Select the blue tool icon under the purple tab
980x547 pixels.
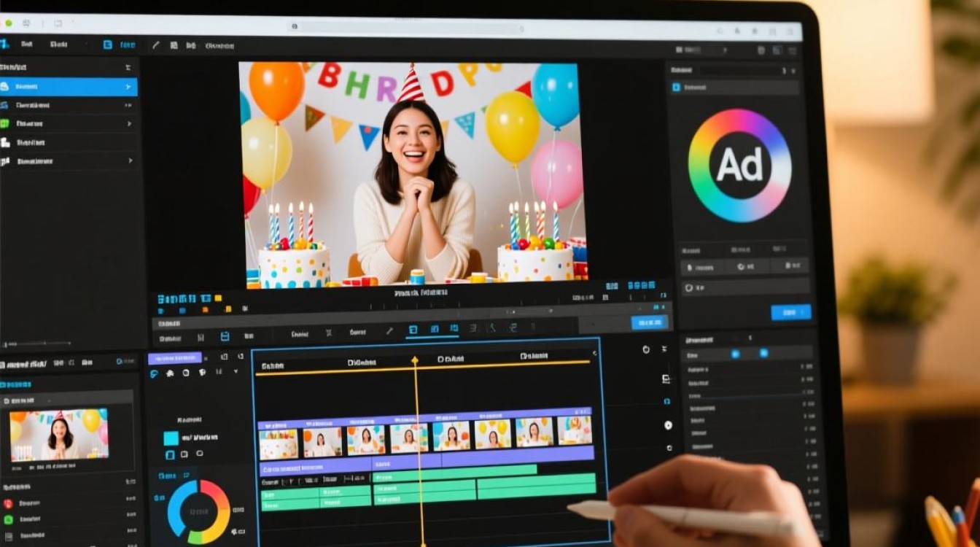(154, 373)
